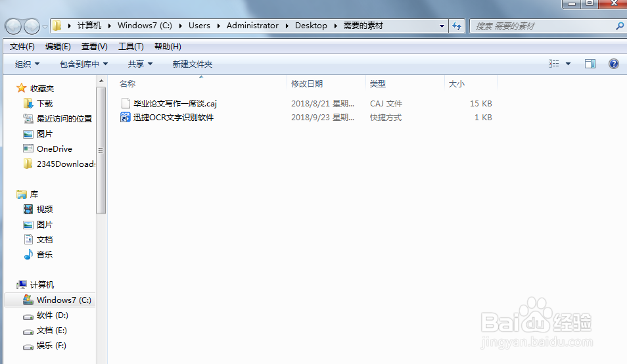The image size is (627, 364).
Task: Open the 查看(V) menu
Action: point(95,47)
